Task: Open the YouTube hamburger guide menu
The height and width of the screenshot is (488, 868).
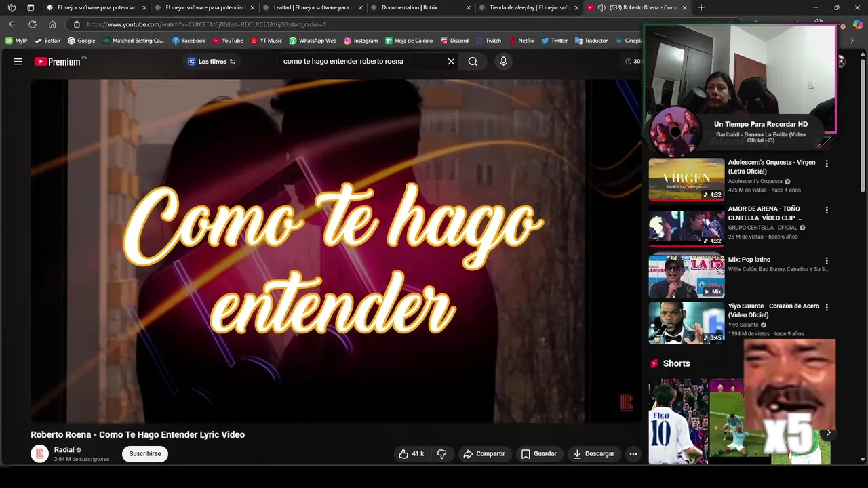Action: click(18, 62)
